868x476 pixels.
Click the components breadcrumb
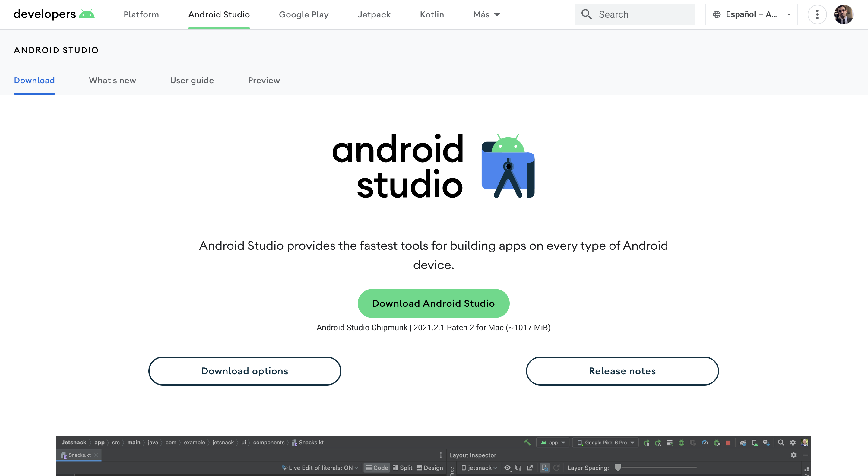(x=268, y=443)
